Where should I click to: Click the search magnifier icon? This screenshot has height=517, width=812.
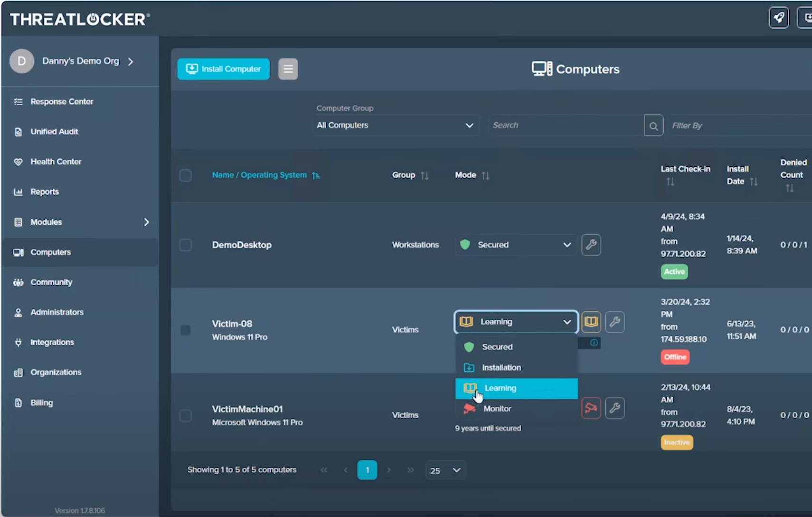pos(653,125)
